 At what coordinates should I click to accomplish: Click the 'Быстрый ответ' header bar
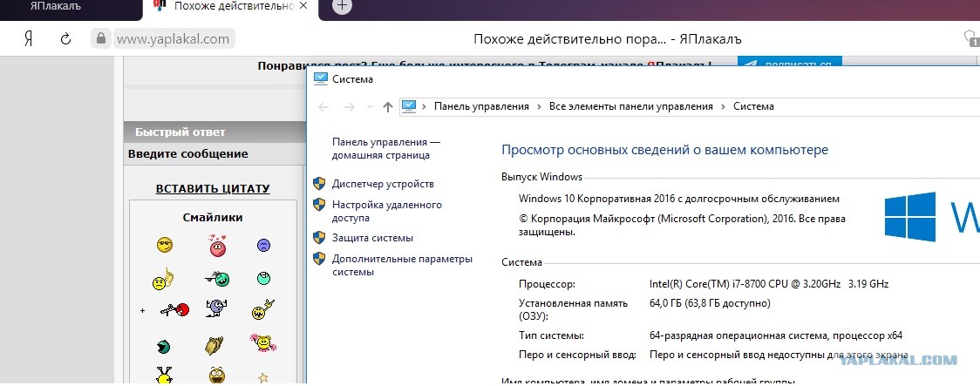pos(215,132)
